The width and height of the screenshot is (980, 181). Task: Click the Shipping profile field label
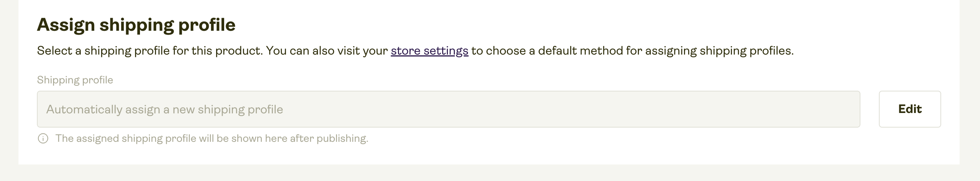pyautogui.click(x=75, y=80)
